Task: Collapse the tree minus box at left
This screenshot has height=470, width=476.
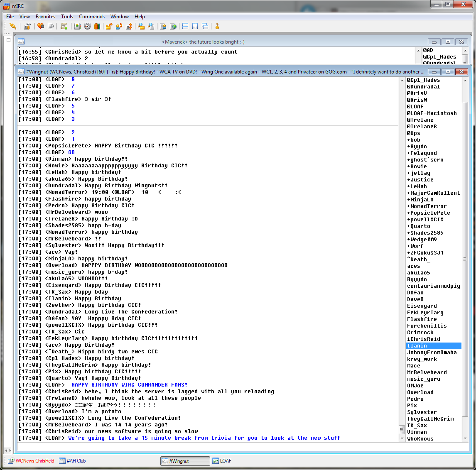Action: (8, 40)
